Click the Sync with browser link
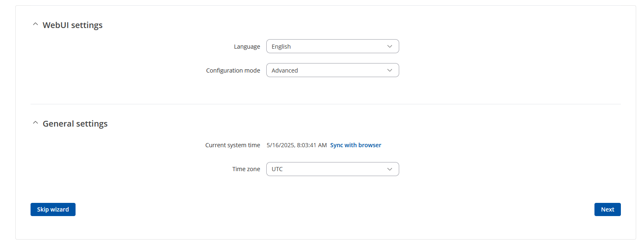Viewport: 644px width, 247px height. (x=356, y=145)
